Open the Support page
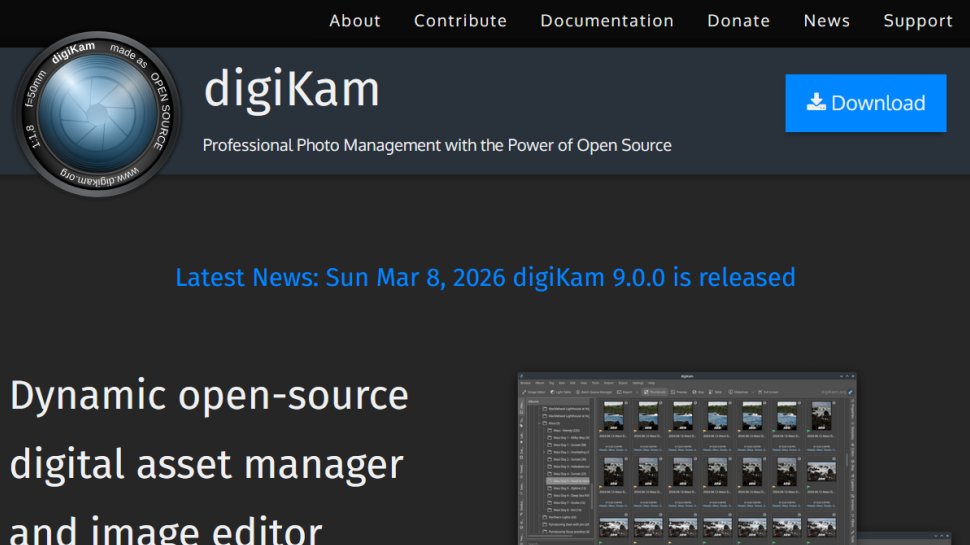The height and width of the screenshot is (545, 970). coord(918,21)
